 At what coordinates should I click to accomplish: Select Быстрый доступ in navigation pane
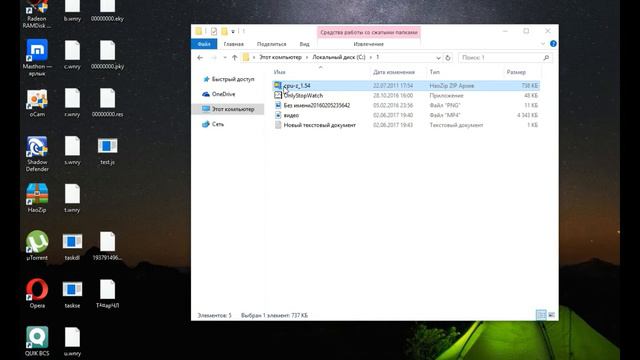click(x=229, y=79)
